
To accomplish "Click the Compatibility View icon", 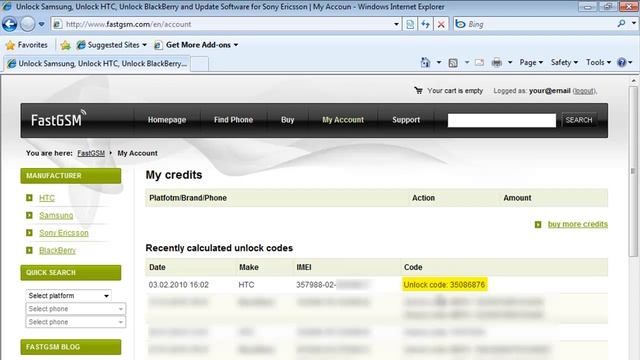I will 410,24.
